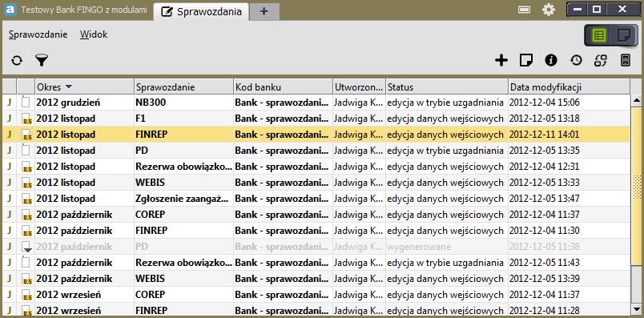Viewport: 644px width, 318px height.
Task: Sort by Sprawozdanie column header
Action: pyautogui.click(x=183, y=87)
